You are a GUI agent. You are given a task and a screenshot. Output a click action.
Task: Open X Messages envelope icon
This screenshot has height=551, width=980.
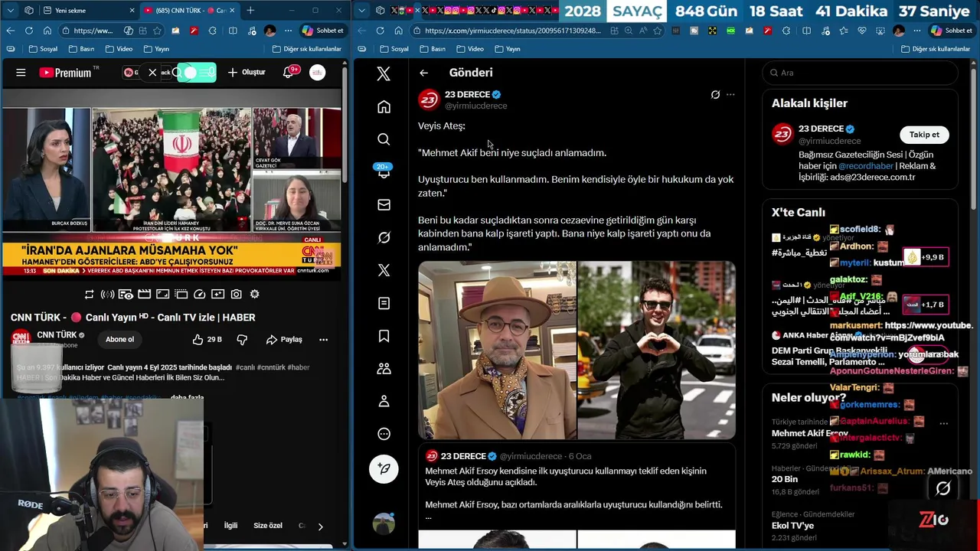(384, 204)
